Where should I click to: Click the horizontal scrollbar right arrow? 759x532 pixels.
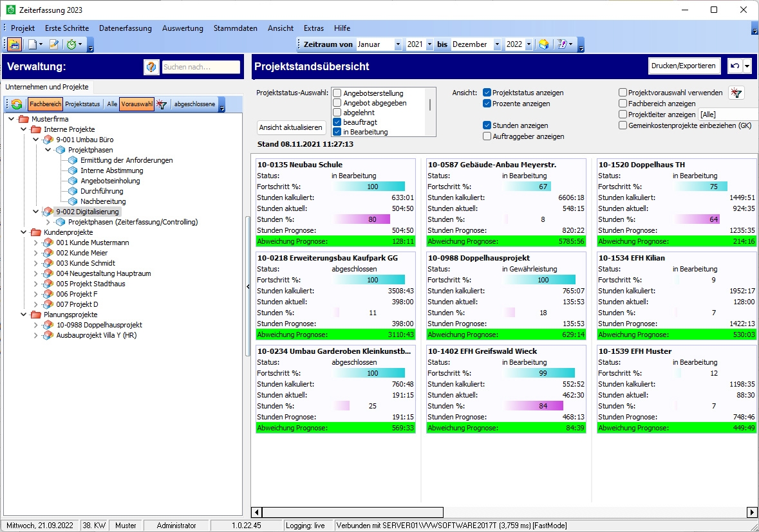pyautogui.click(x=752, y=512)
